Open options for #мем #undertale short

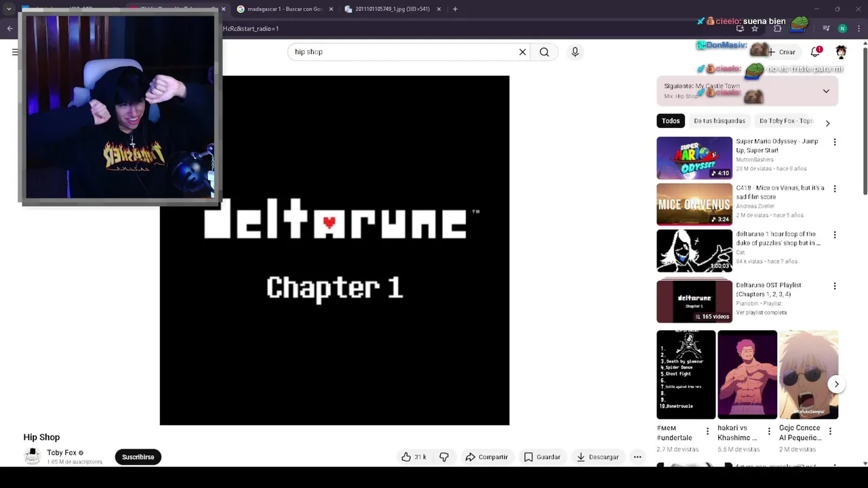click(707, 431)
